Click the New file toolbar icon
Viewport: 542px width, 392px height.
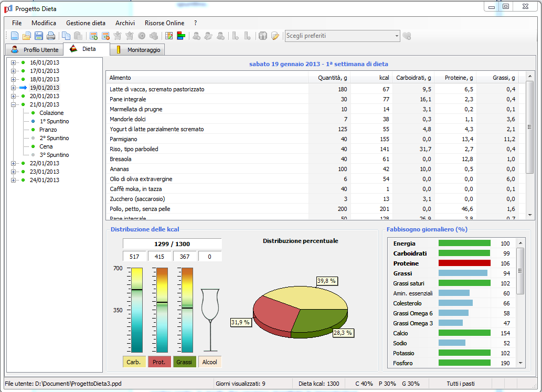coord(15,36)
